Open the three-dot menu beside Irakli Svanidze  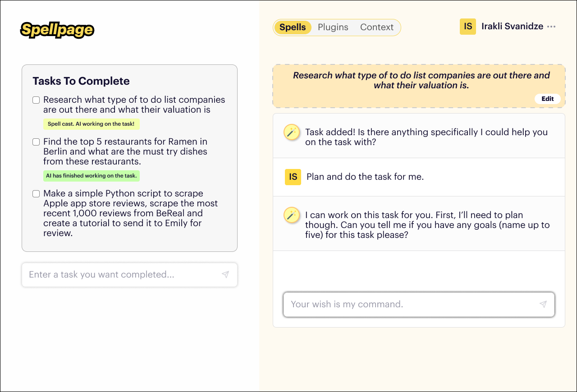coord(551,27)
